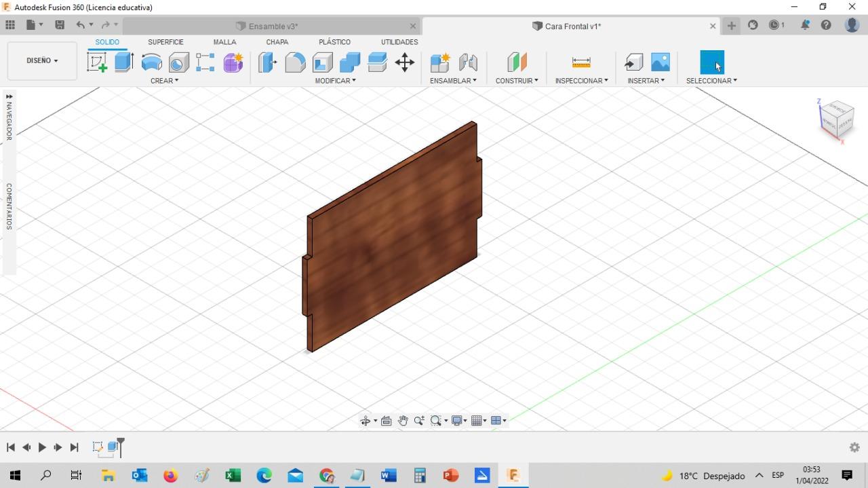Screen dimensions: 868x488
Task: Click the Shell tool icon
Action: tap(322, 62)
